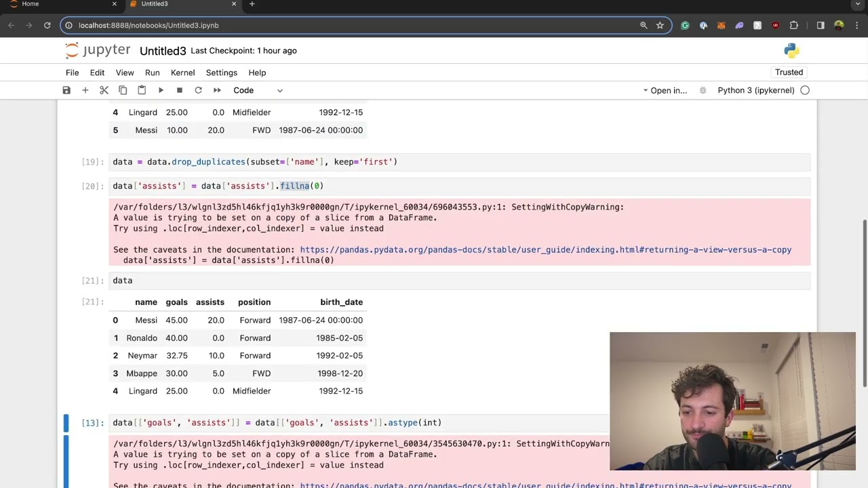Click the Trusted notebook button
This screenshot has width=868, height=488.
(789, 73)
